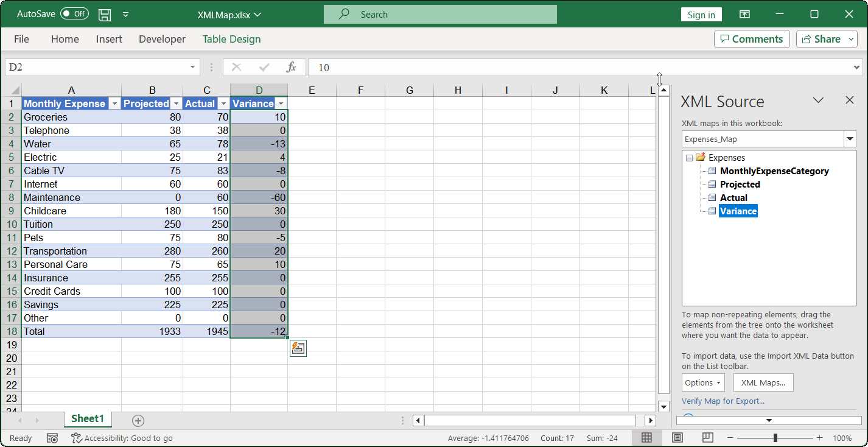Collapse the Expenses tree node

689,158
